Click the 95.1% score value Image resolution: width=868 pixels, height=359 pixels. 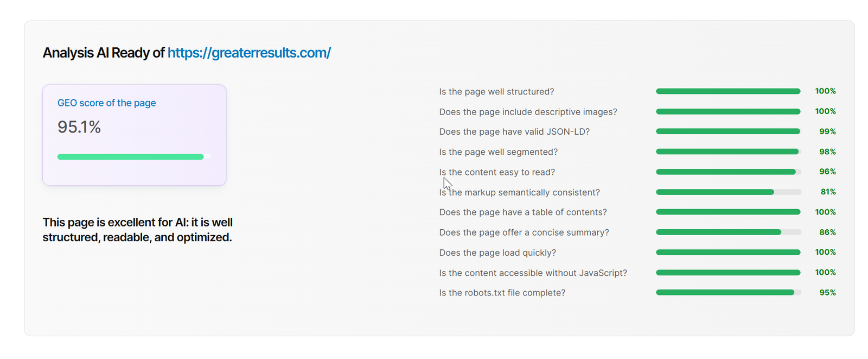(79, 127)
